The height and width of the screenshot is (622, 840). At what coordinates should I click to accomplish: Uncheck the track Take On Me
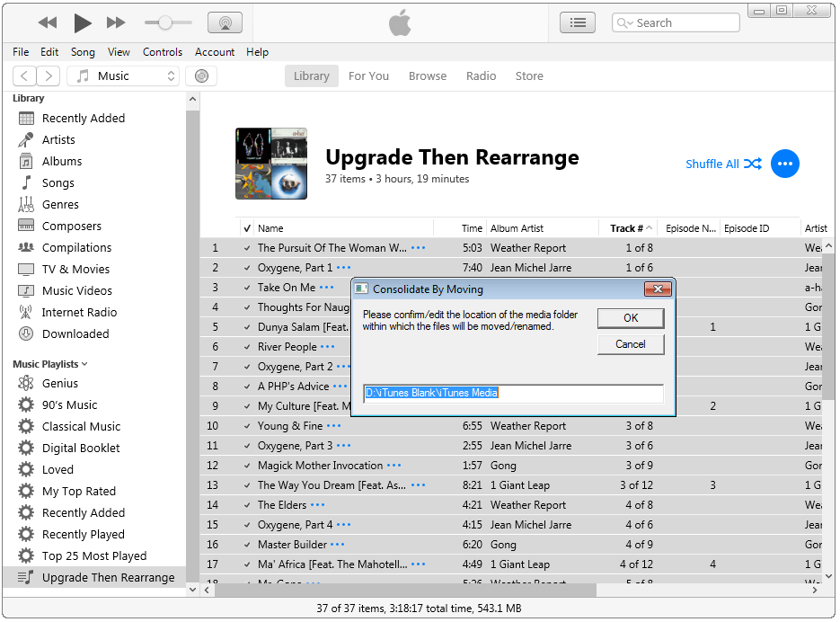pyautogui.click(x=247, y=288)
